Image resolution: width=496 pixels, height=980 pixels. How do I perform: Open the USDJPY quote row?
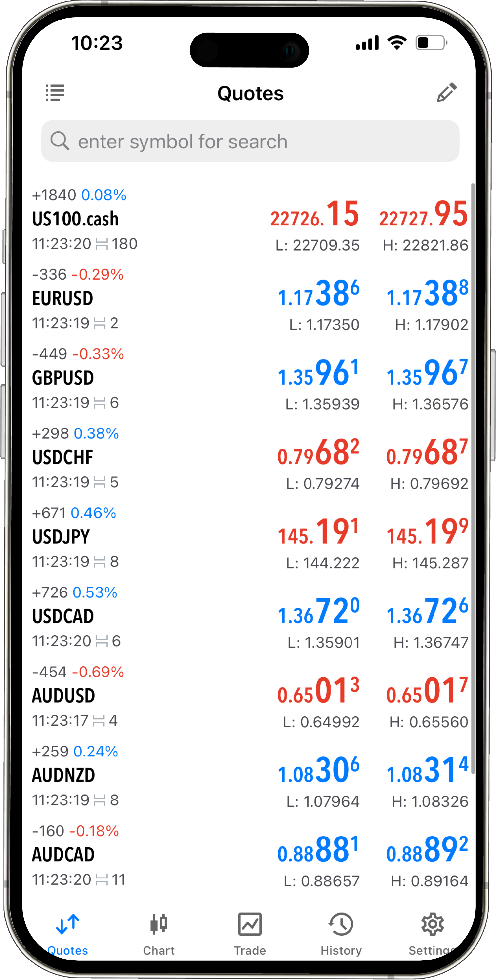pos(152,537)
